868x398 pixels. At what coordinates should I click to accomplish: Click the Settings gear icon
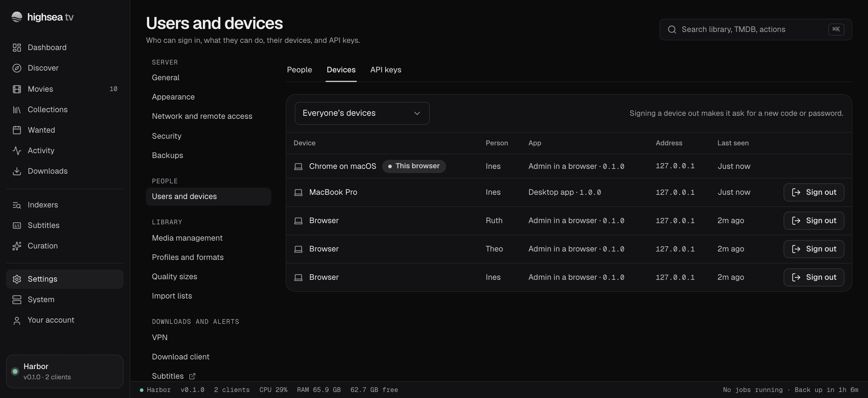click(17, 279)
